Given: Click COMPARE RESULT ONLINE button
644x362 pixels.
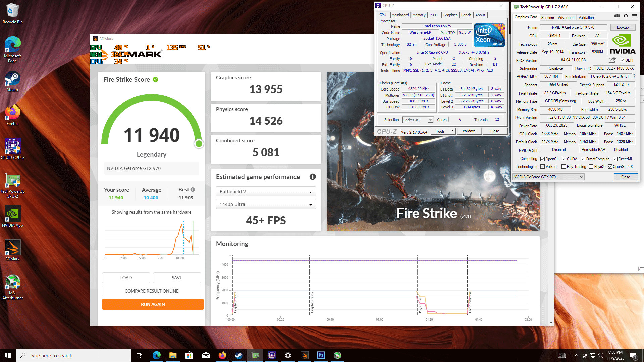Looking at the screenshot, I should point(151,291).
